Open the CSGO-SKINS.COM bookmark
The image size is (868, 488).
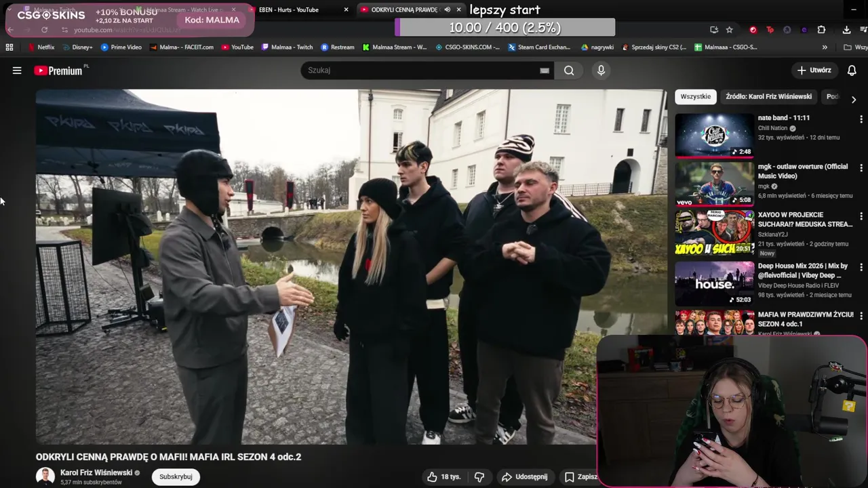tap(467, 47)
